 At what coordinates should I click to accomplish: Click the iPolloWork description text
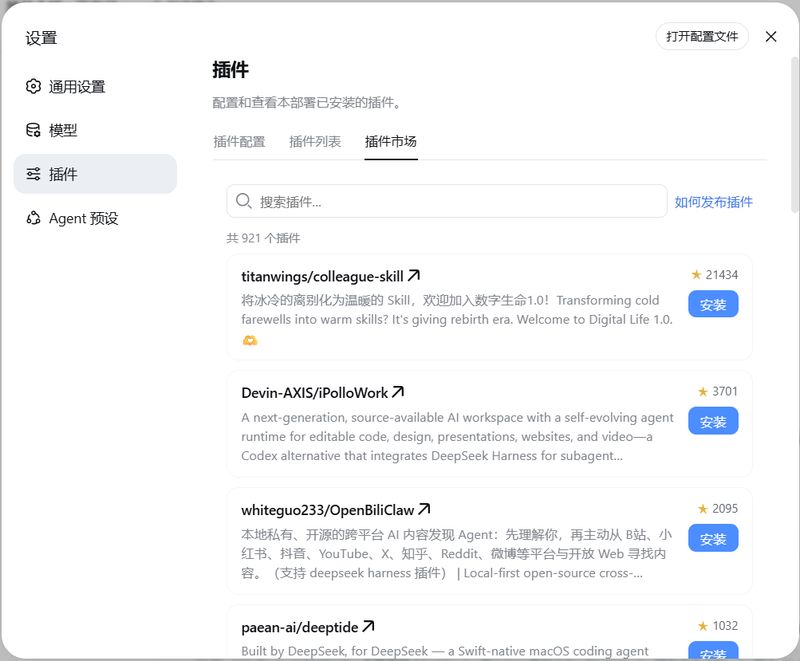coord(457,437)
